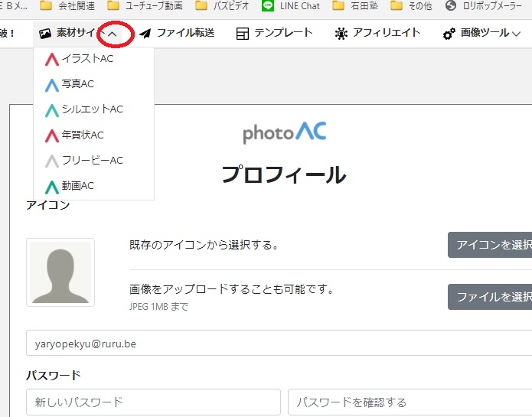Screen dimensions: 532x417
Task: Click the フリービーAC gray logo icon
Action: pyautogui.click(x=52, y=161)
